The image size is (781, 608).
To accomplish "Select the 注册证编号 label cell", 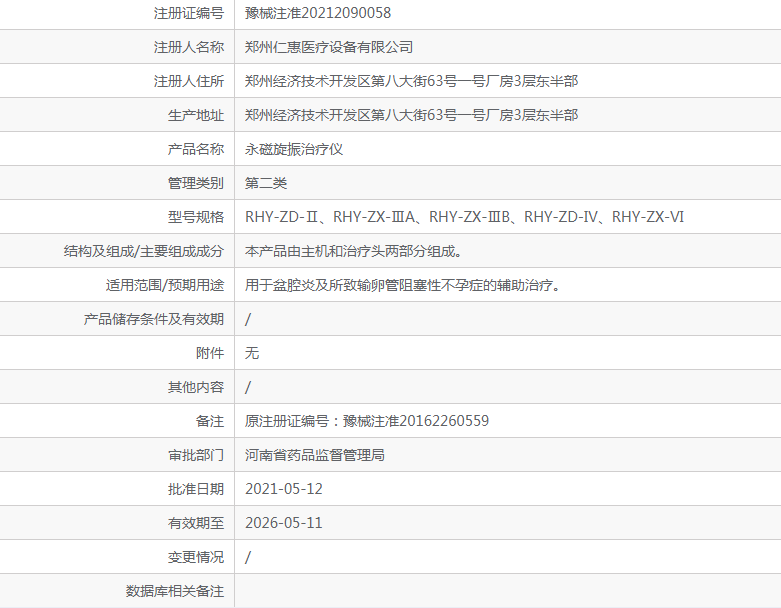I will coord(189,13).
